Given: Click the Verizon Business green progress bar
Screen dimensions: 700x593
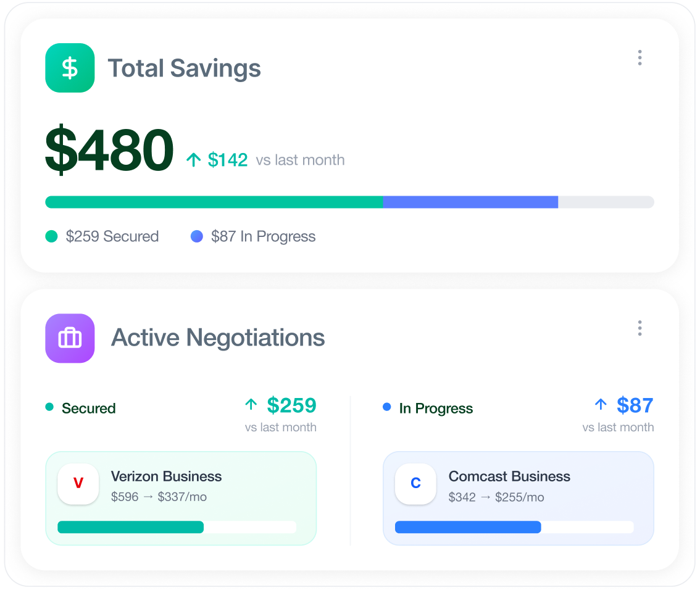Looking at the screenshot, I should coord(131,527).
